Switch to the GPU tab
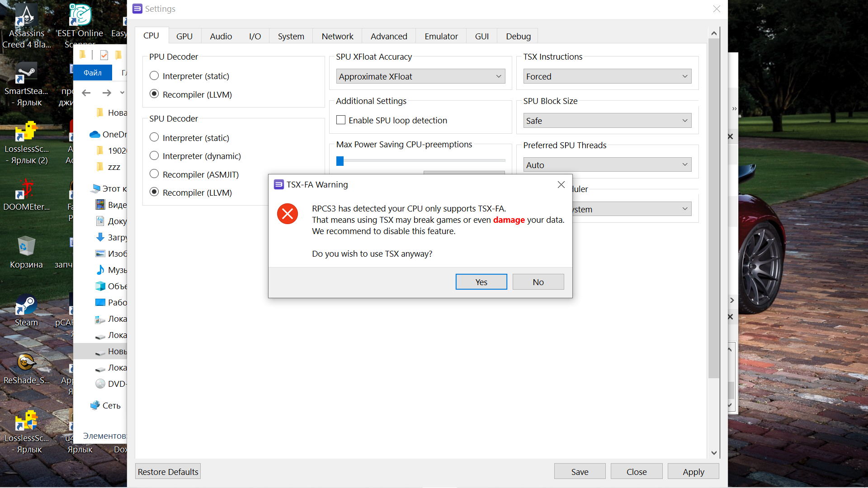868x488 pixels. pyautogui.click(x=184, y=36)
